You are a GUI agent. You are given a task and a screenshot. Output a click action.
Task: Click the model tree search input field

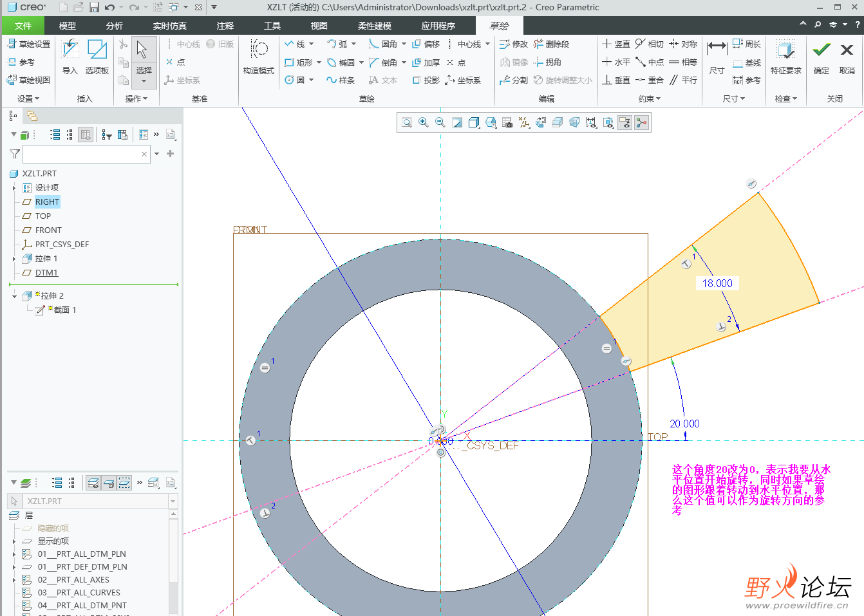(86, 154)
